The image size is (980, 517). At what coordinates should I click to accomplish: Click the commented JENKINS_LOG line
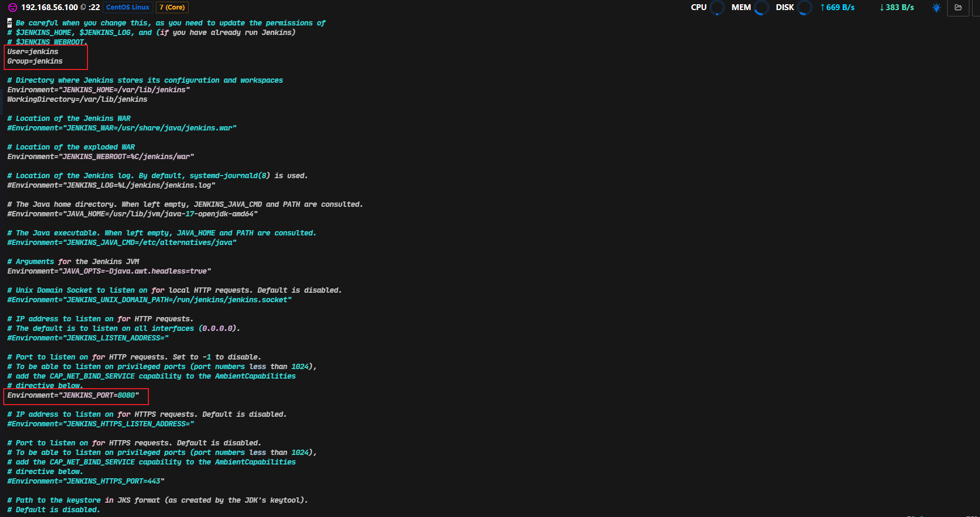(x=111, y=185)
